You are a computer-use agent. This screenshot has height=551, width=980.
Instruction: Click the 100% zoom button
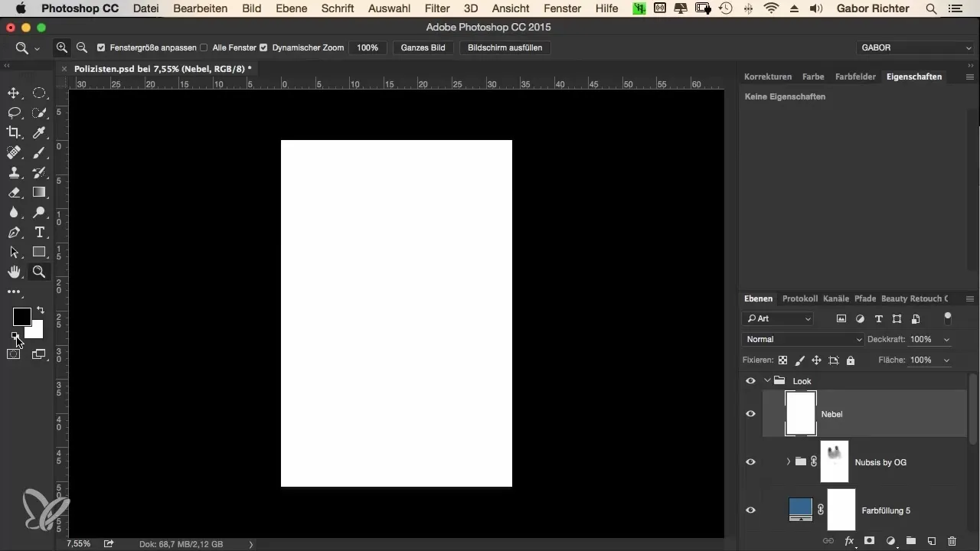tap(367, 47)
